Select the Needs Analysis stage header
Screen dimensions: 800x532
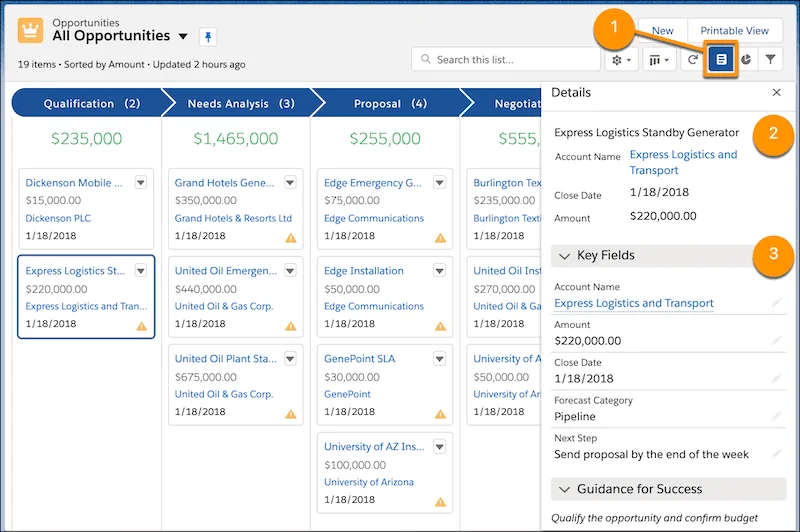tap(241, 103)
